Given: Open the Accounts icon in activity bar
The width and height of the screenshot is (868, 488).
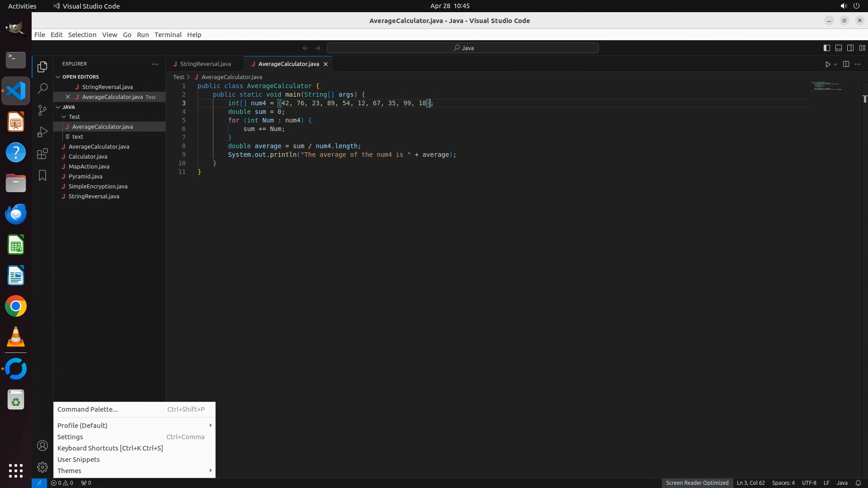Looking at the screenshot, I should tap(42, 446).
